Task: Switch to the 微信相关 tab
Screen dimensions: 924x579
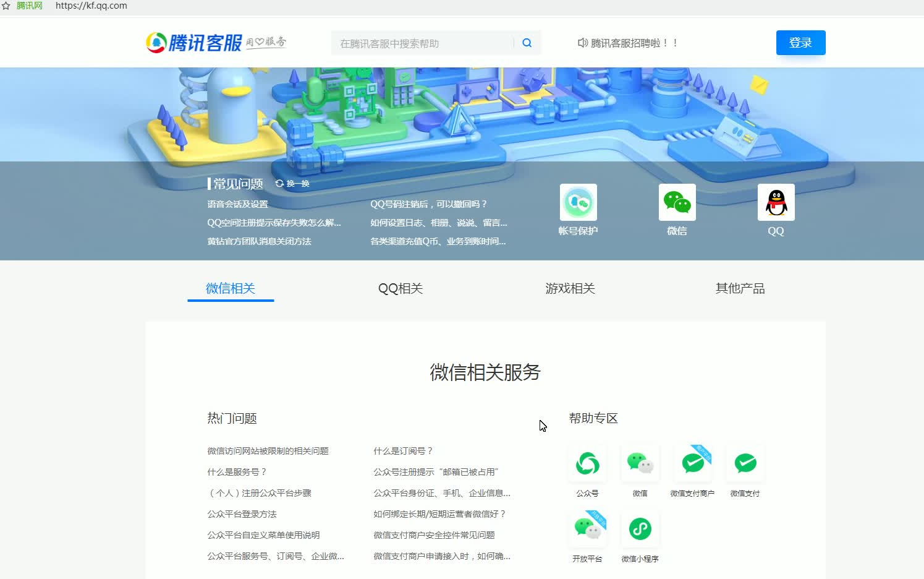Action: point(231,288)
